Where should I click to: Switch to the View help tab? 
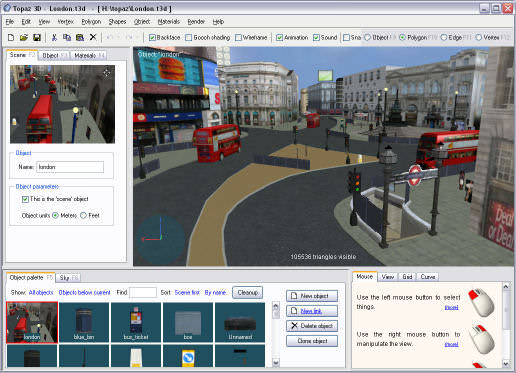[x=388, y=277]
